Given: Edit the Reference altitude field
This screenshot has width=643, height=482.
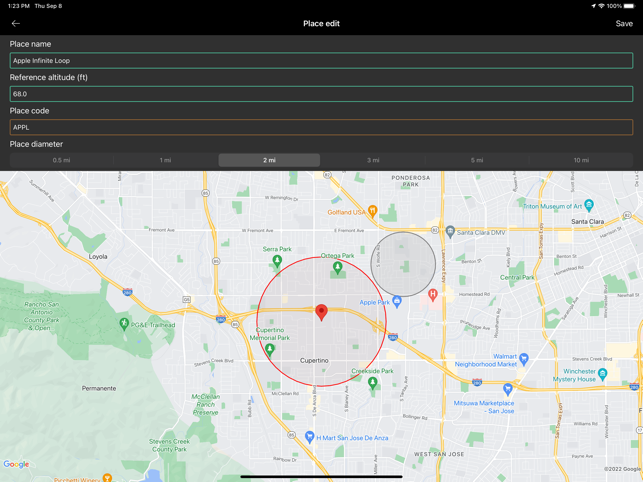Looking at the screenshot, I should tap(321, 94).
